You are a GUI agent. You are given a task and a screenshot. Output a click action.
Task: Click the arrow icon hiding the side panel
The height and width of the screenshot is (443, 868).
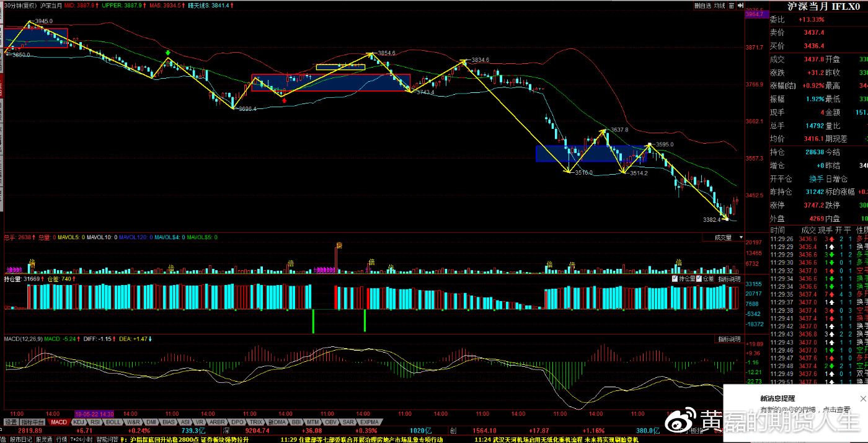(740, 6)
